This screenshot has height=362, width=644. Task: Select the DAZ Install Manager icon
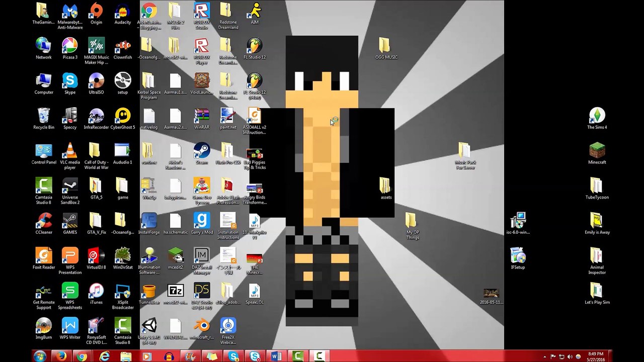[202, 261]
